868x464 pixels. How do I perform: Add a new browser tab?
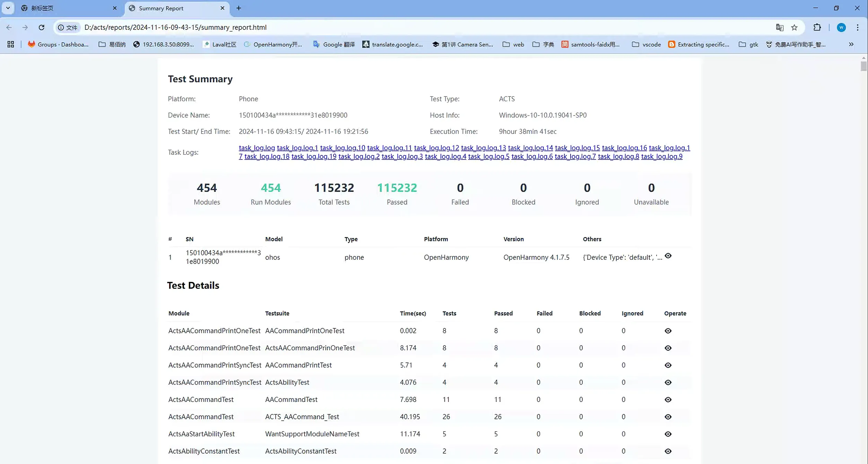point(239,8)
